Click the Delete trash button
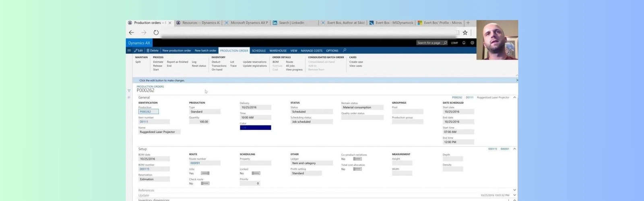Image resolution: width=644 pixels, height=201 pixels. (153, 51)
